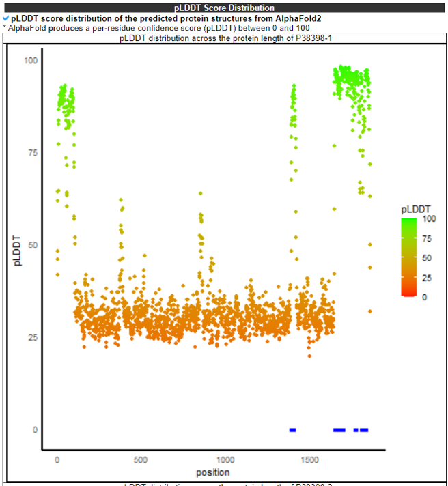Click the 'position' x-axis label
This screenshot has height=486, width=448.
pyautogui.click(x=212, y=472)
